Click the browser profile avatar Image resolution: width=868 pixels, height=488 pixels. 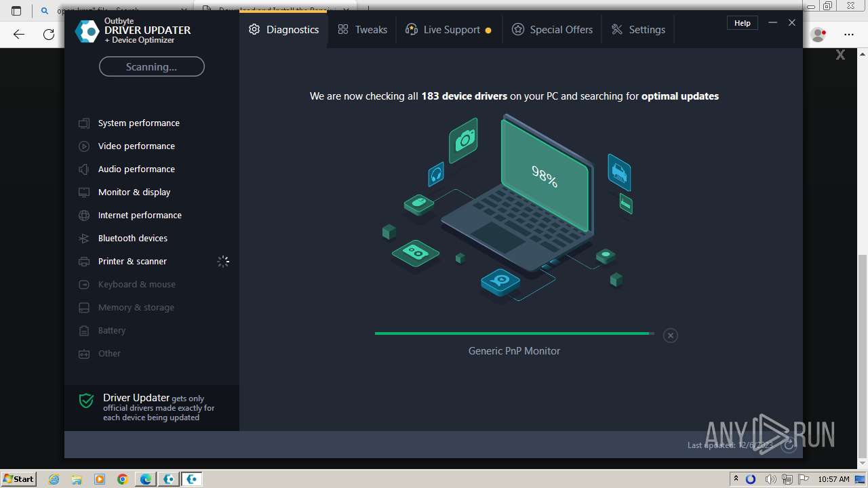[x=818, y=35]
